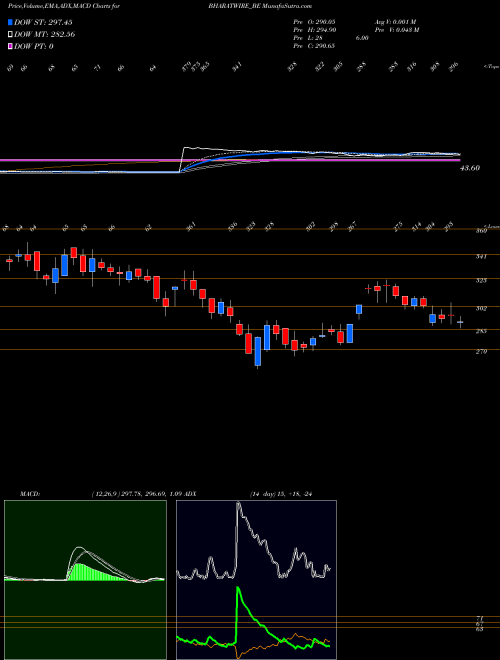Click the 302 price level label
Screen dimensions: 500x660
[x=481, y=309]
